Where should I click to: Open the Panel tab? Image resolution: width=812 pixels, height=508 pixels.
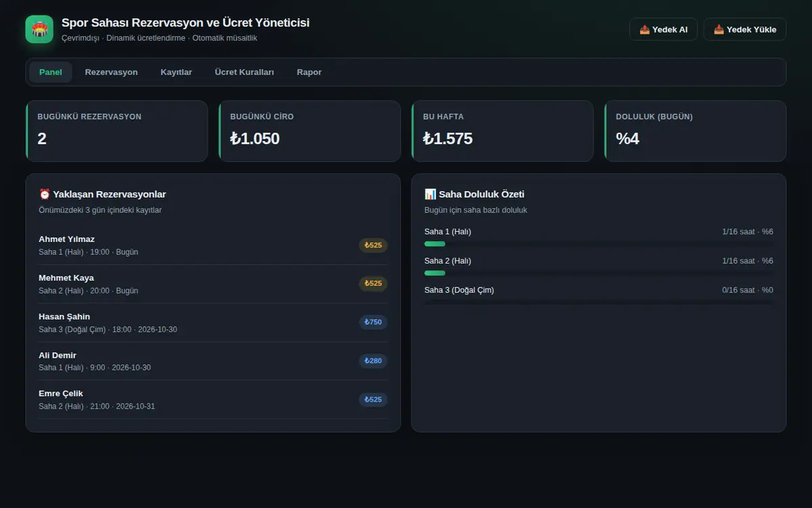(51, 72)
